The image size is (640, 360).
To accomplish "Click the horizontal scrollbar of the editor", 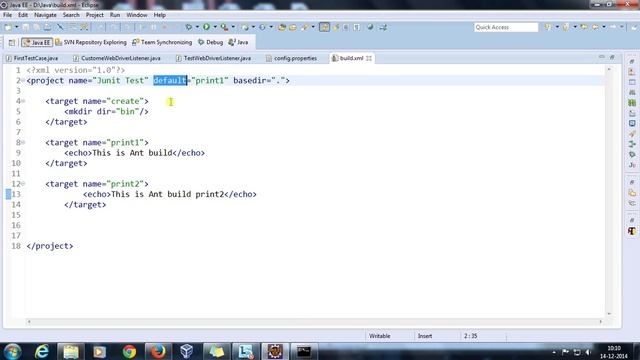I will pos(314,322).
